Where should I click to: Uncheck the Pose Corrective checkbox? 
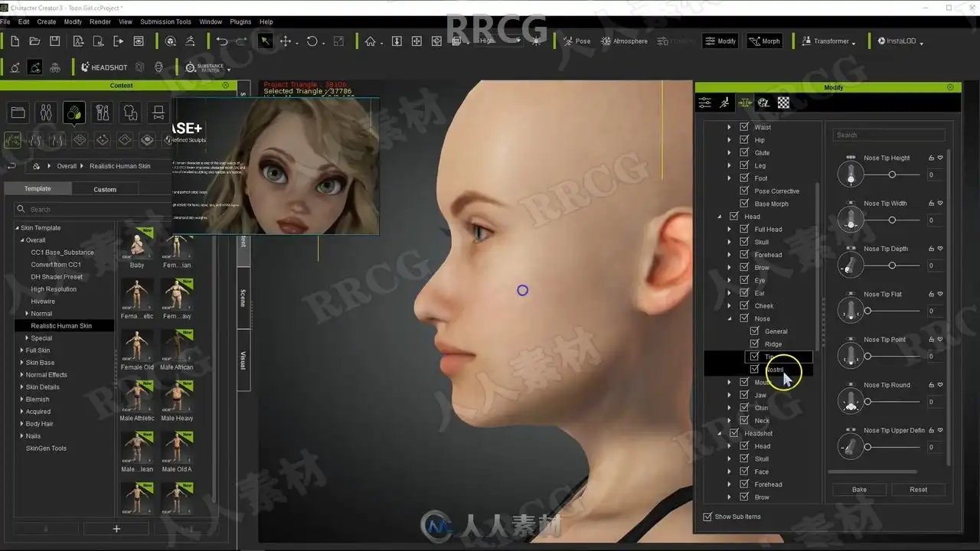click(744, 191)
